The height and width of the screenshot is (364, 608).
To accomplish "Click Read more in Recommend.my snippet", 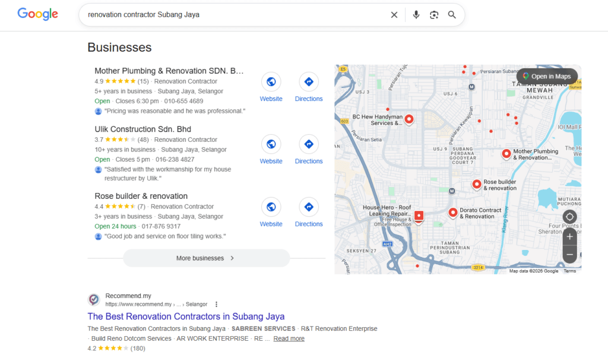I will [x=289, y=338].
